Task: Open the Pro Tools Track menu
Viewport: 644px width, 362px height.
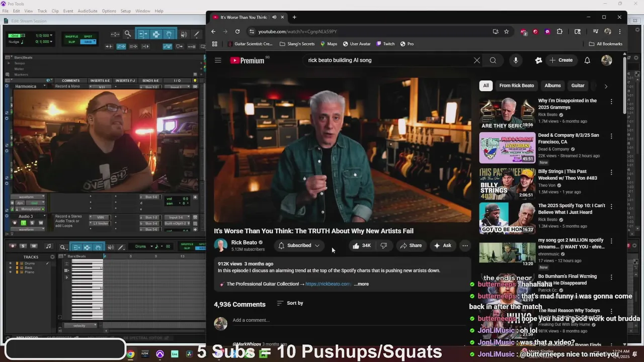Action: tap(42, 11)
